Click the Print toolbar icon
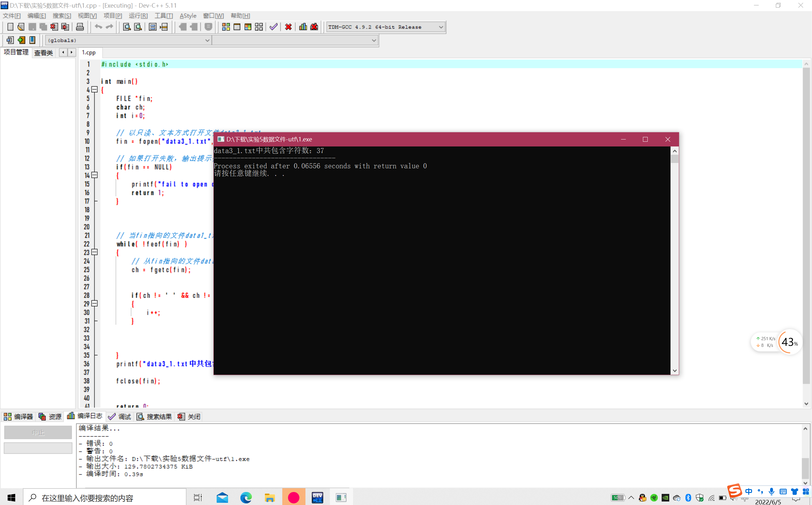Viewport: 812px width, 505px height. 80,27
